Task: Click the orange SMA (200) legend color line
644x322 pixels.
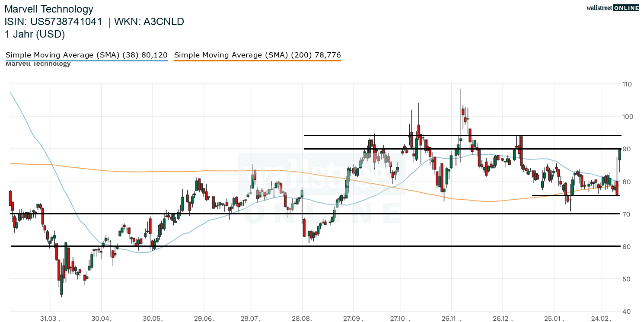Action: [258, 61]
